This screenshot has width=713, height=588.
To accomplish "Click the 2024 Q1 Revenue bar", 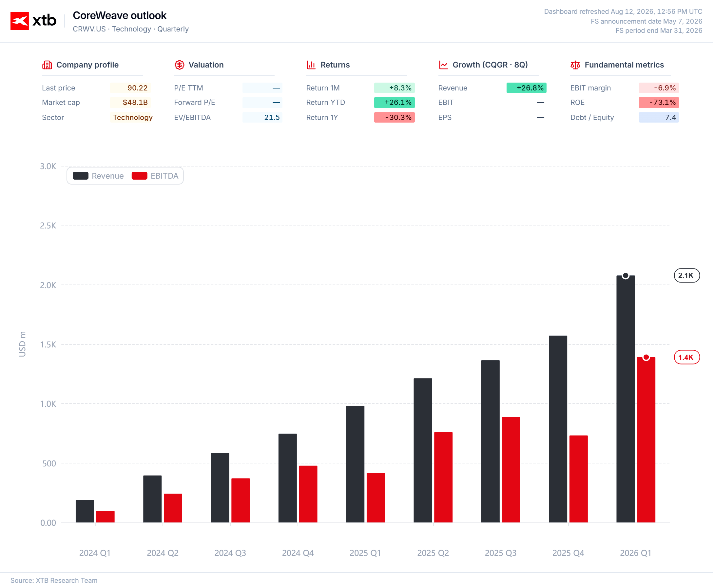I will click(x=85, y=511).
